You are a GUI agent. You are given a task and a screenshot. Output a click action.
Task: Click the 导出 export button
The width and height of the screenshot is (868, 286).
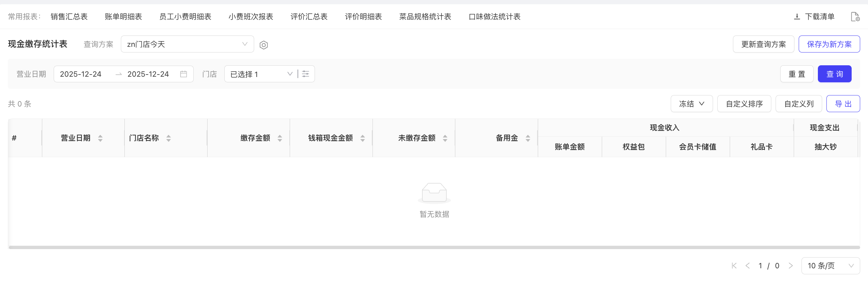coord(843,104)
